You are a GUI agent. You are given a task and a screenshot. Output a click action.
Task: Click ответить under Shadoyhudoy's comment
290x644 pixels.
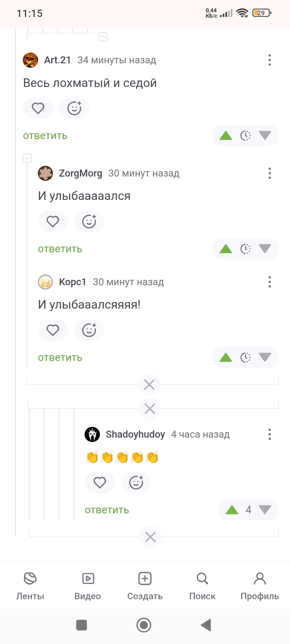pos(107,510)
